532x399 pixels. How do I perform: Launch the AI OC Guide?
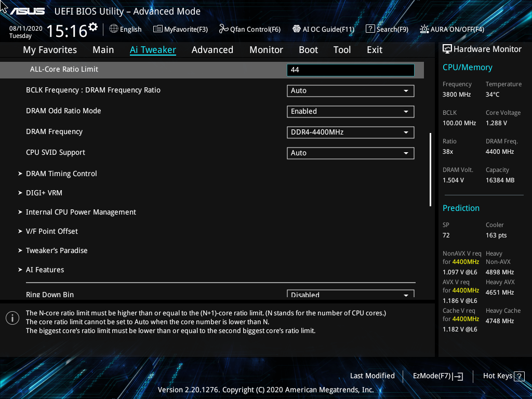point(323,29)
